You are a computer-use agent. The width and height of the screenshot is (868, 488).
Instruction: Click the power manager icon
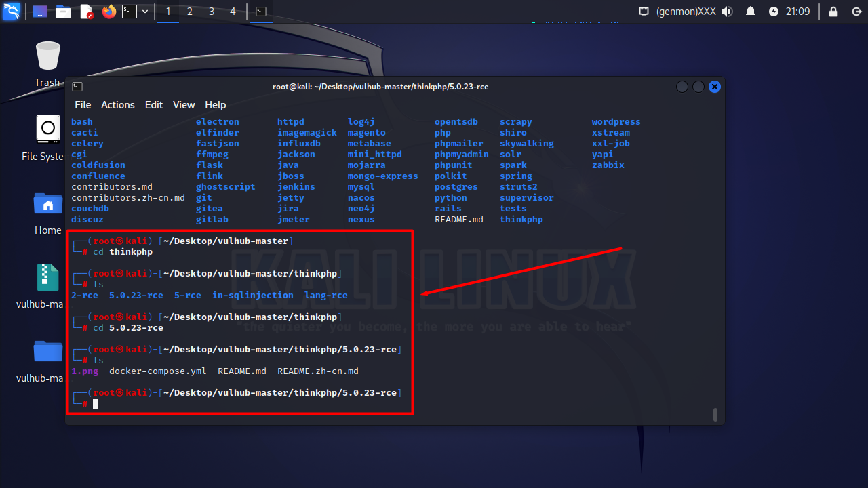pyautogui.click(x=774, y=12)
